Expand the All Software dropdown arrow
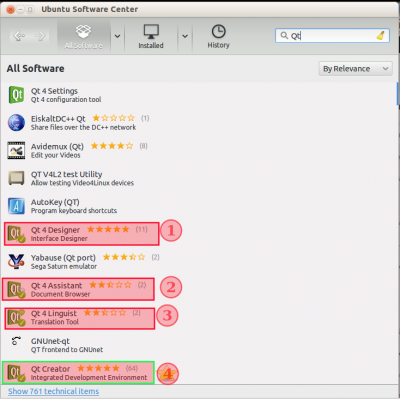This screenshot has width=400, height=399. pos(117,36)
